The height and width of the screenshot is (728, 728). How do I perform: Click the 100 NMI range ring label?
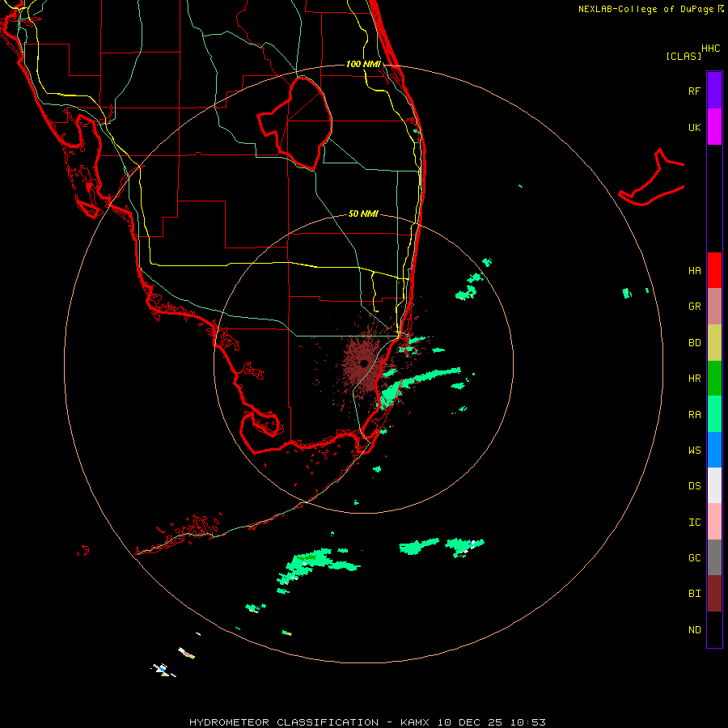[x=363, y=64]
